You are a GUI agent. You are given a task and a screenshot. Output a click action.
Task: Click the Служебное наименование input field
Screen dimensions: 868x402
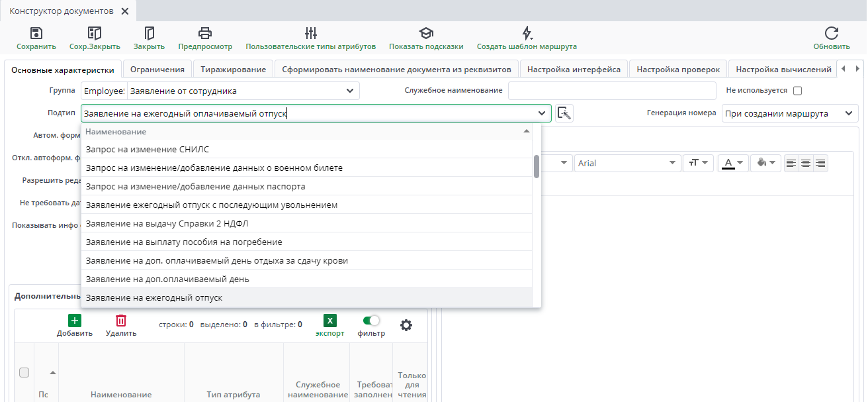tap(613, 91)
